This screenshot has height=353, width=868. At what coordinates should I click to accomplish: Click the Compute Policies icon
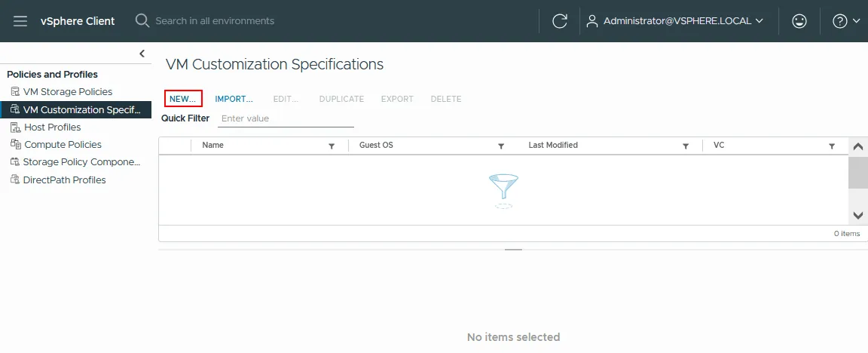(x=15, y=144)
